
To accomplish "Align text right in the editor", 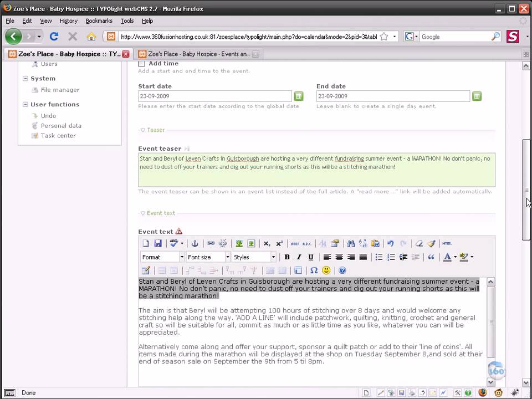I will [x=351, y=257].
